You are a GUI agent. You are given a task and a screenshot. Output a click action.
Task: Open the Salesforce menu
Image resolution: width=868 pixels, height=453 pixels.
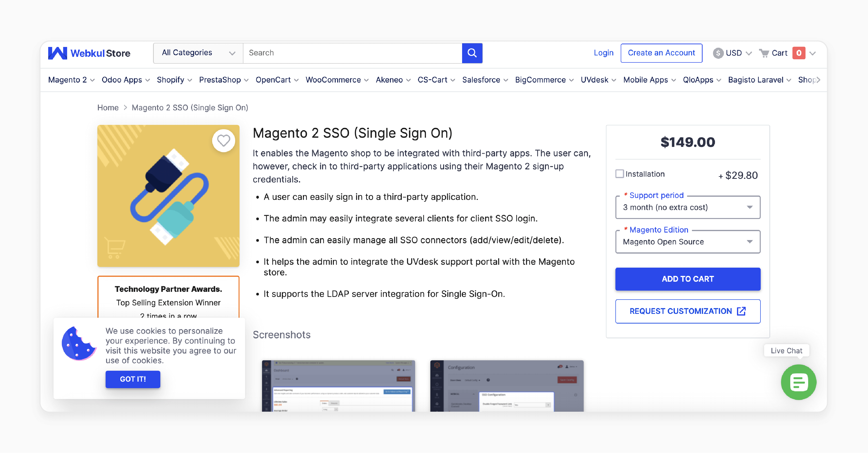[x=485, y=80]
